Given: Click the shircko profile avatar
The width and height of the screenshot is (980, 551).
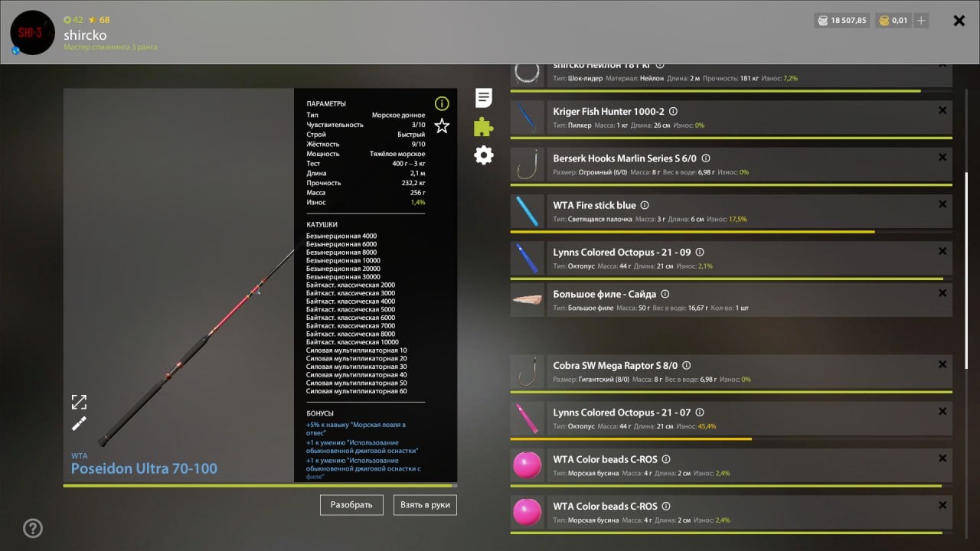Looking at the screenshot, I should coord(32,32).
